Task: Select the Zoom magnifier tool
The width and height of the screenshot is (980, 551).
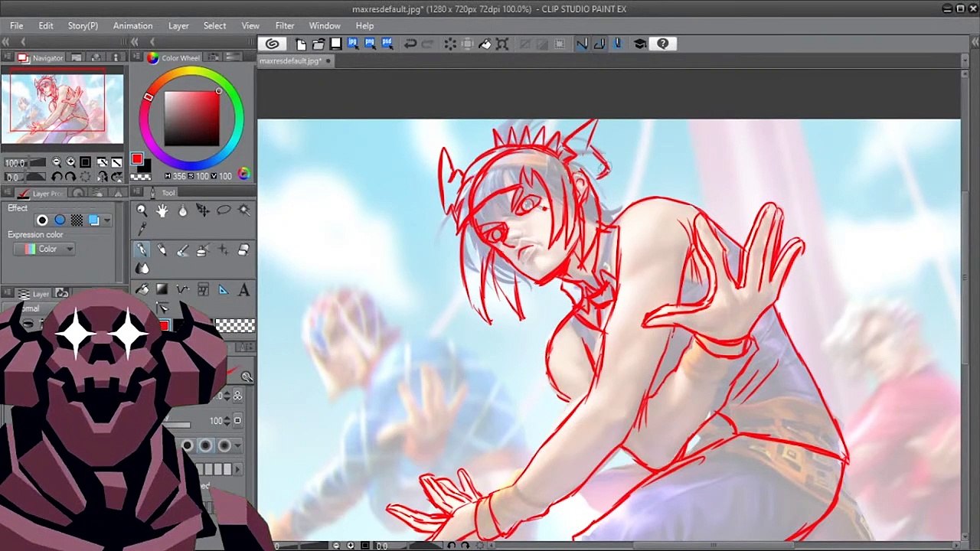Action: pos(142,210)
